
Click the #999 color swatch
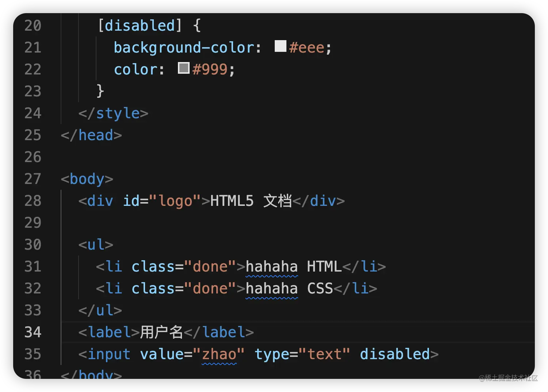coord(184,68)
